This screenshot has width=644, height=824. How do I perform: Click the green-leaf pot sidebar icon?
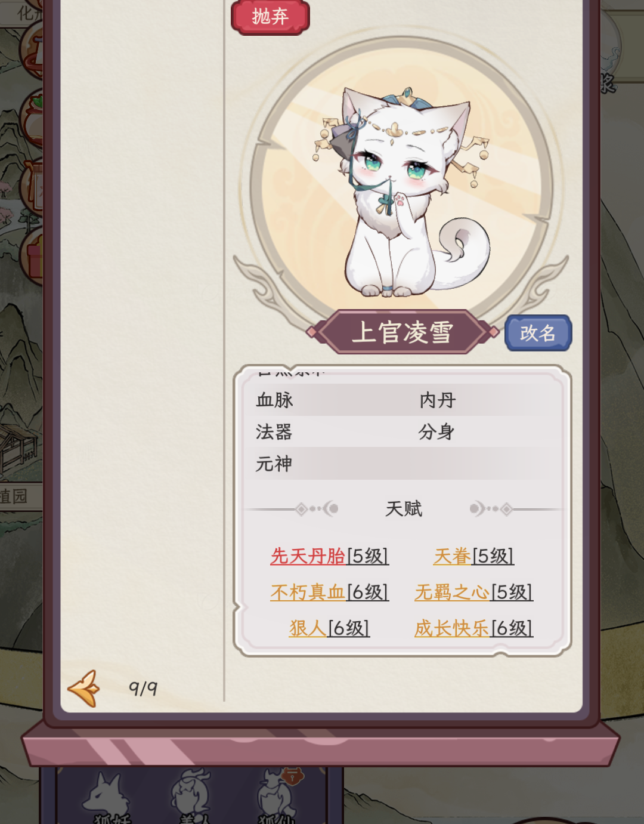[x=33, y=119]
